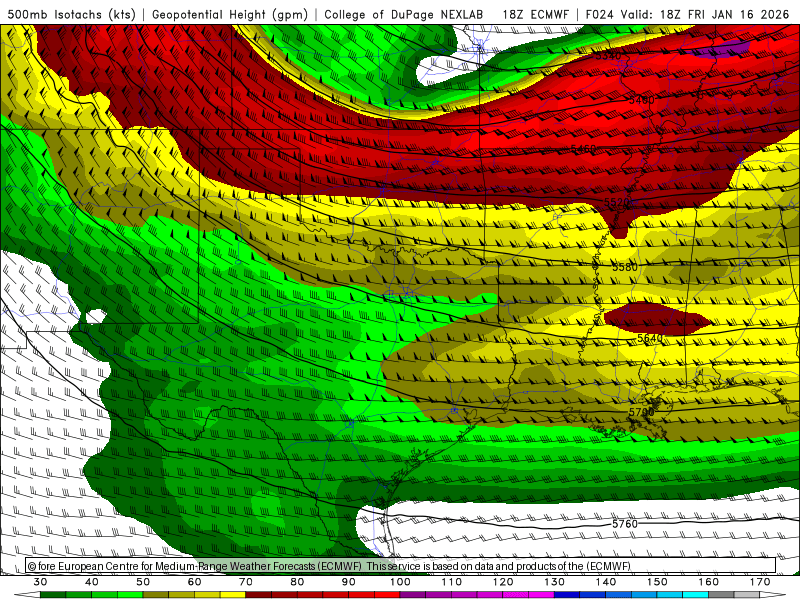Select the 5760 contour label over the Gulf
Viewport: 800px width, 600px height.
[x=625, y=524]
